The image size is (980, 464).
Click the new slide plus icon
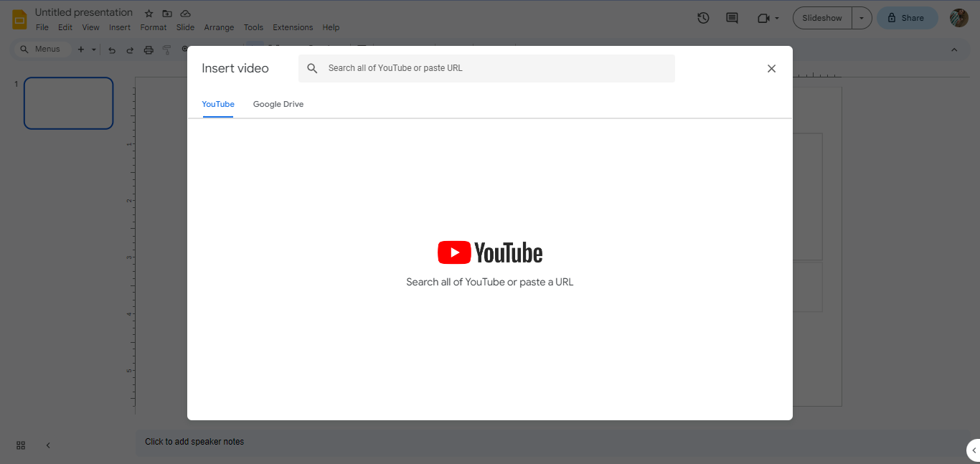[80, 49]
